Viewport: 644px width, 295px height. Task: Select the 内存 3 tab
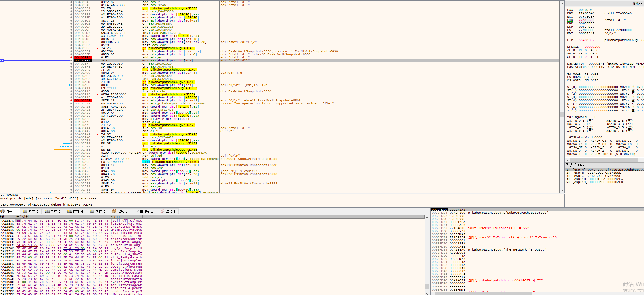tap(53, 211)
